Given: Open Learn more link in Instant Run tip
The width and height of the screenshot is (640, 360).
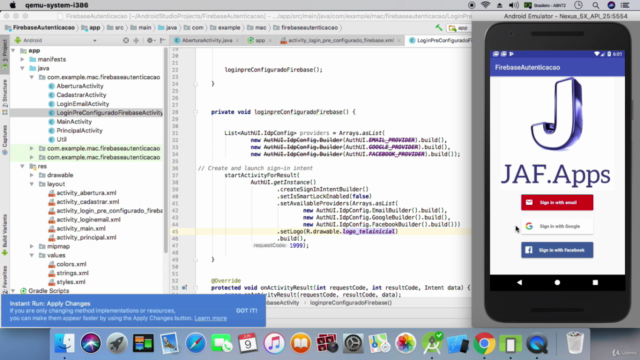Looking at the screenshot, I should [211, 318].
